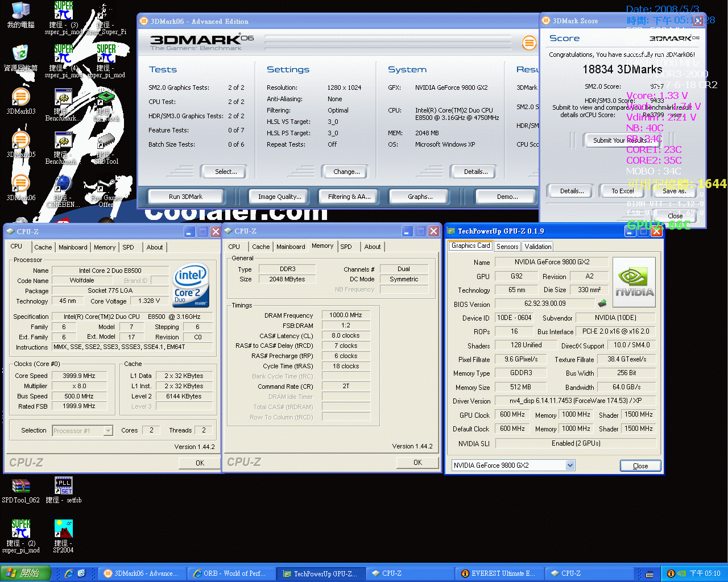The image size is (728, 582).
Task: Click the Intel Core 2 Duo logo
Action: 191,285
